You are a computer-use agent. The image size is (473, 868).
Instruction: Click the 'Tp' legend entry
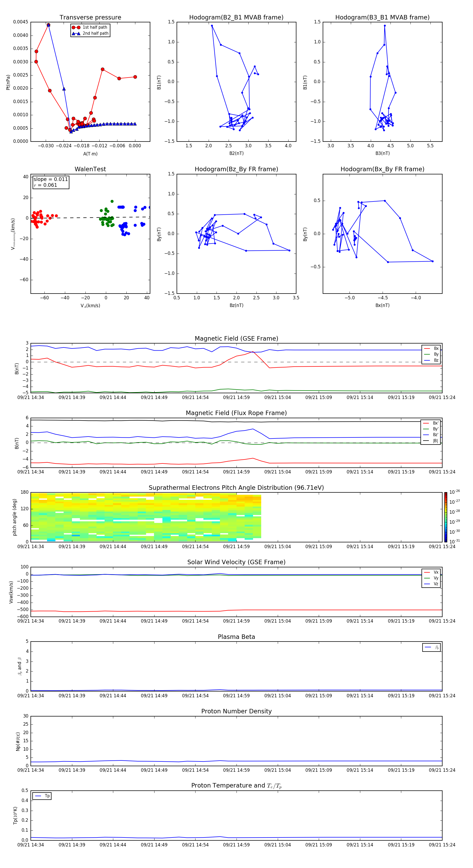[42, 796]
